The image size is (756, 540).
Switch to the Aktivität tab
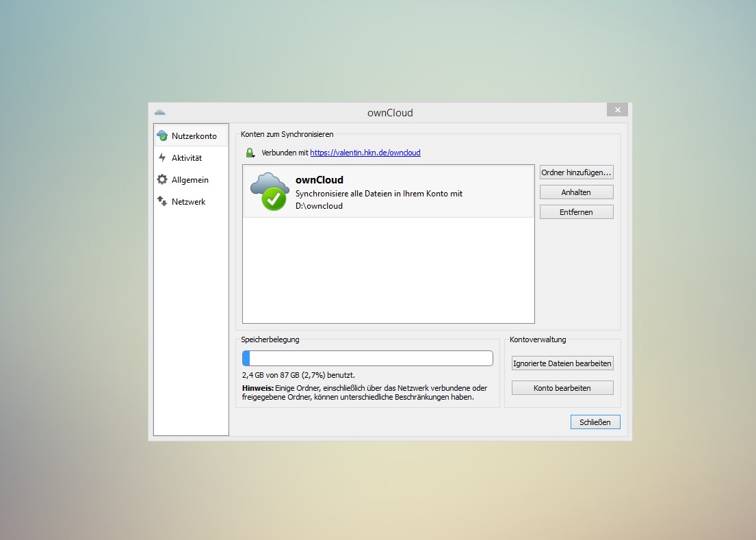point(191,157)
